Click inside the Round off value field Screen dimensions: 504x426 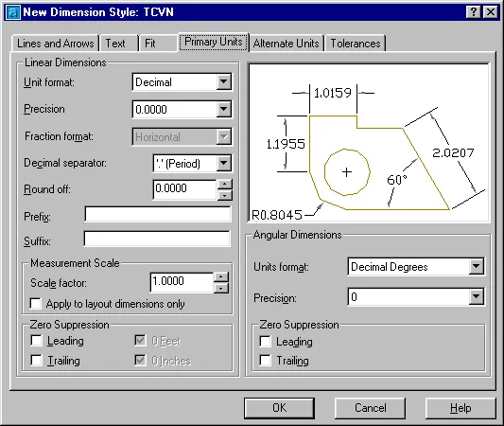pos(184,189)
